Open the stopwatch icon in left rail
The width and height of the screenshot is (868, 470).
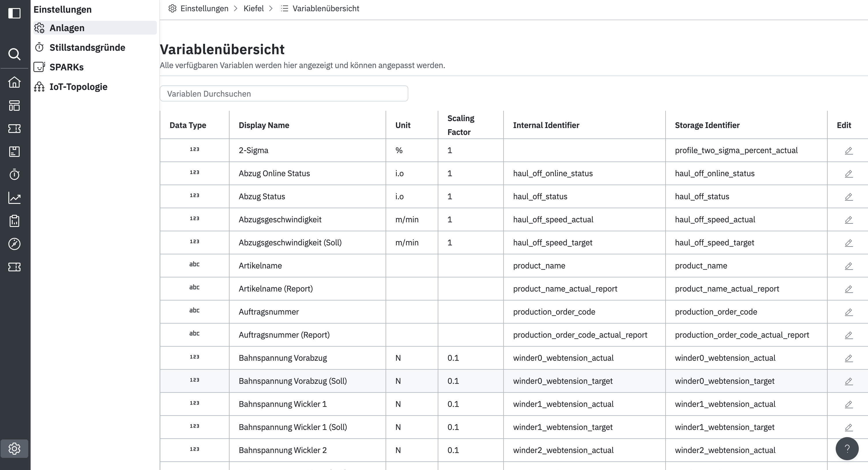point(14,174)
